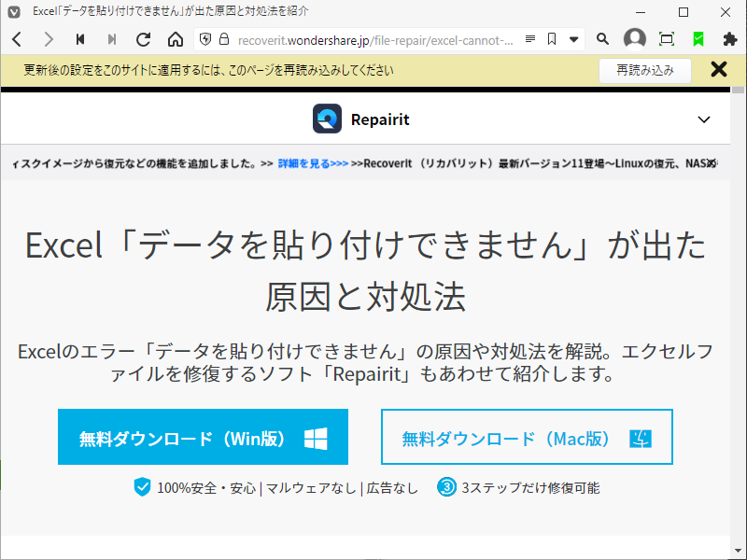Click 無料ダウンロード（Win版） button

click(203, 437)
